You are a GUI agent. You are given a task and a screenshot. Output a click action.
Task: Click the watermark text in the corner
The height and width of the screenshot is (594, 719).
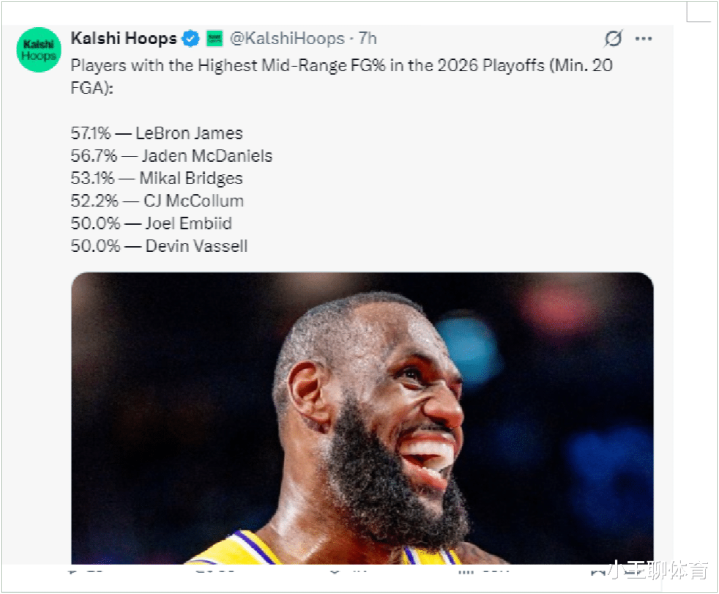(659, 571)
